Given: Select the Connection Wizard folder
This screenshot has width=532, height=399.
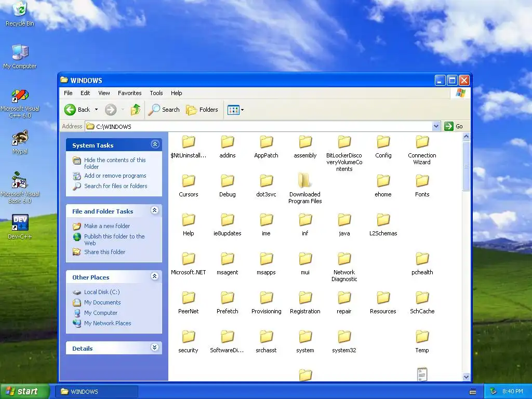Looking at the screenshot, I should click(422, 150).
